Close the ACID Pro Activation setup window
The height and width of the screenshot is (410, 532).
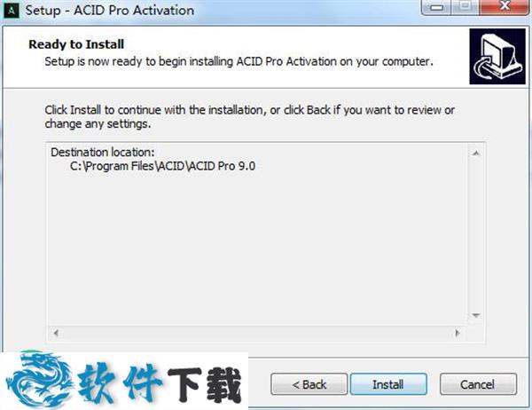point(505,7)
